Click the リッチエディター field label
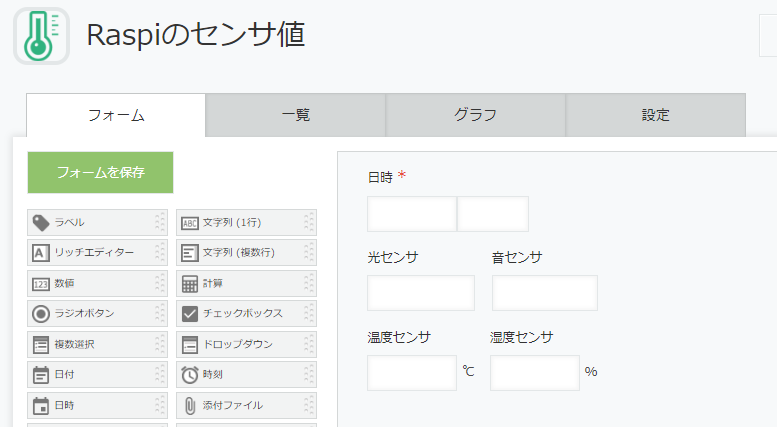 tap(94, 253)
